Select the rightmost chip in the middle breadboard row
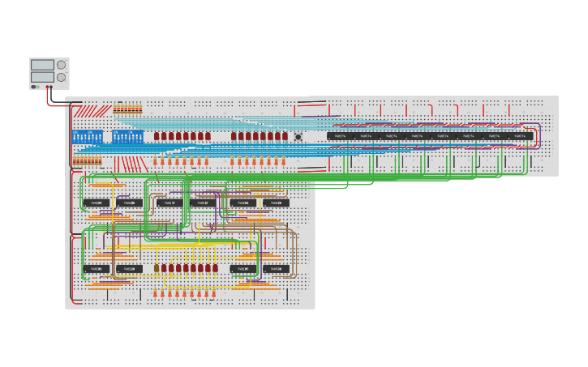 tap(276, 203)
